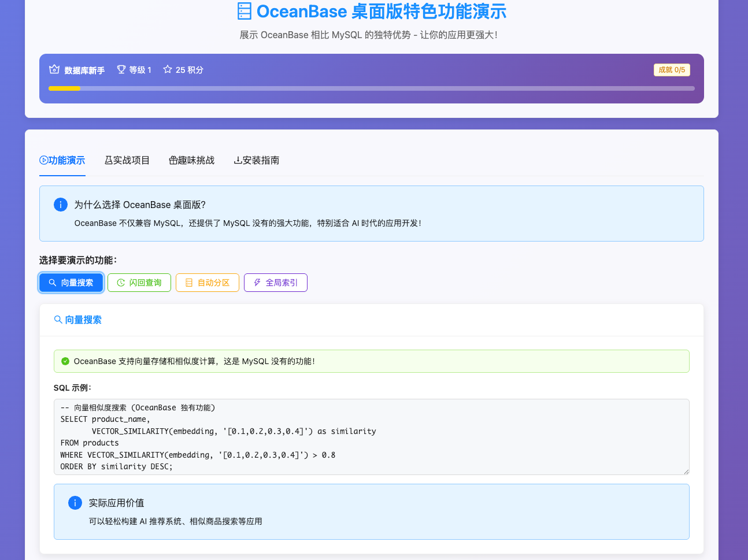Click the green checkmark icon in the success message

(65, 361)
